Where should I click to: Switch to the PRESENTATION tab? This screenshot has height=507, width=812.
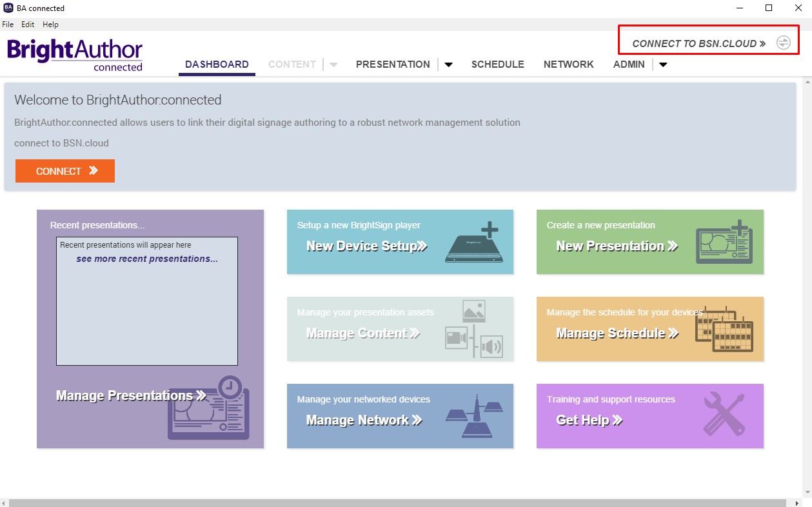(393, 65)
